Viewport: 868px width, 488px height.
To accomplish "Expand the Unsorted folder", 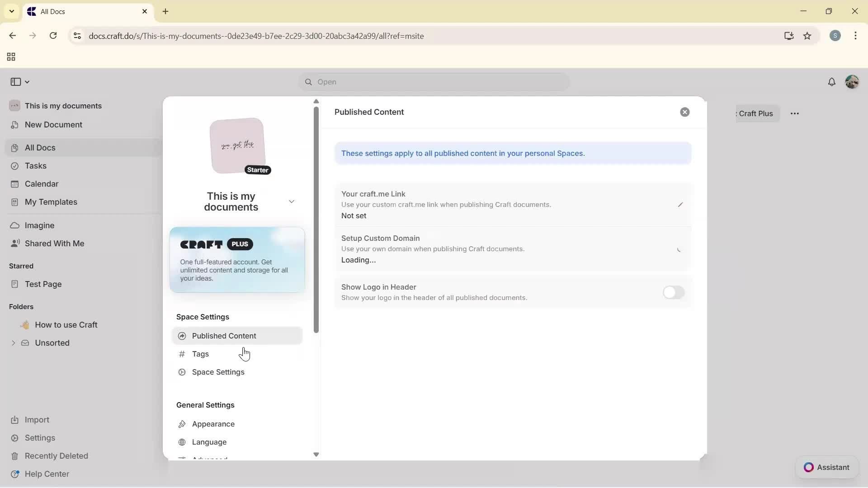I will coord(13,343).
